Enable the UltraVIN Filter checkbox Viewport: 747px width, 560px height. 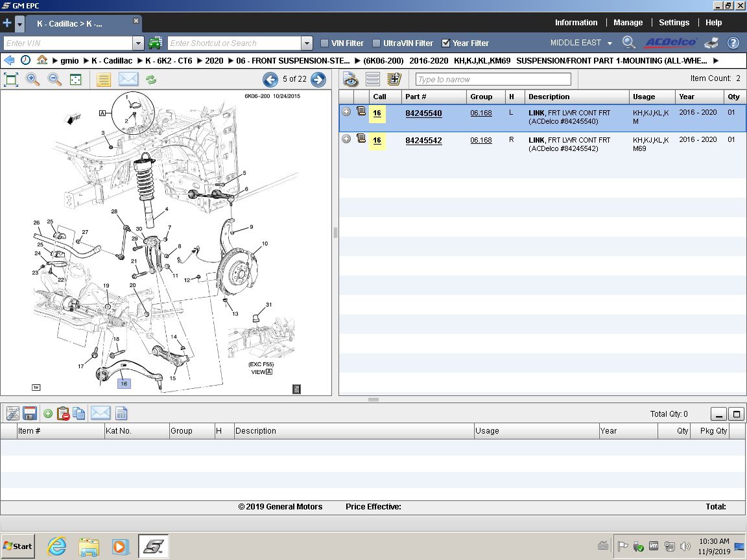pyautogui.click(x=377, y=43)
